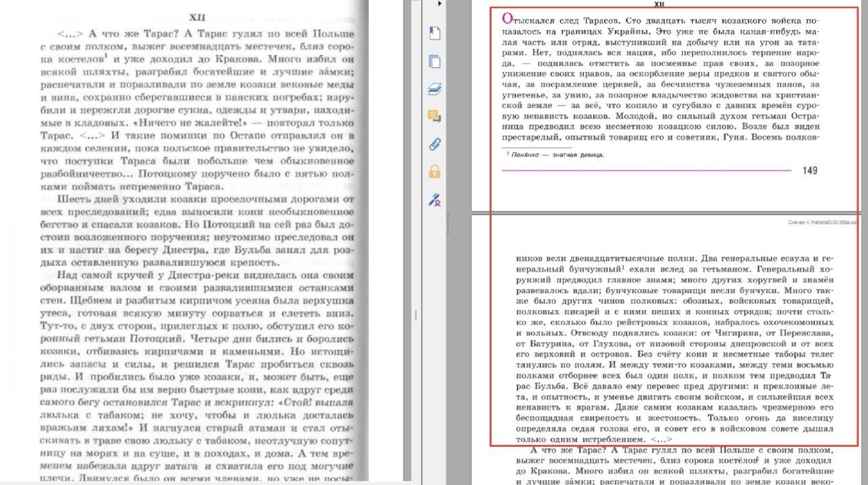The width and height of the screenshot is (868, 485).
Task: Click the pink horizontal line beside page number
Action: [x=644, y=170]
